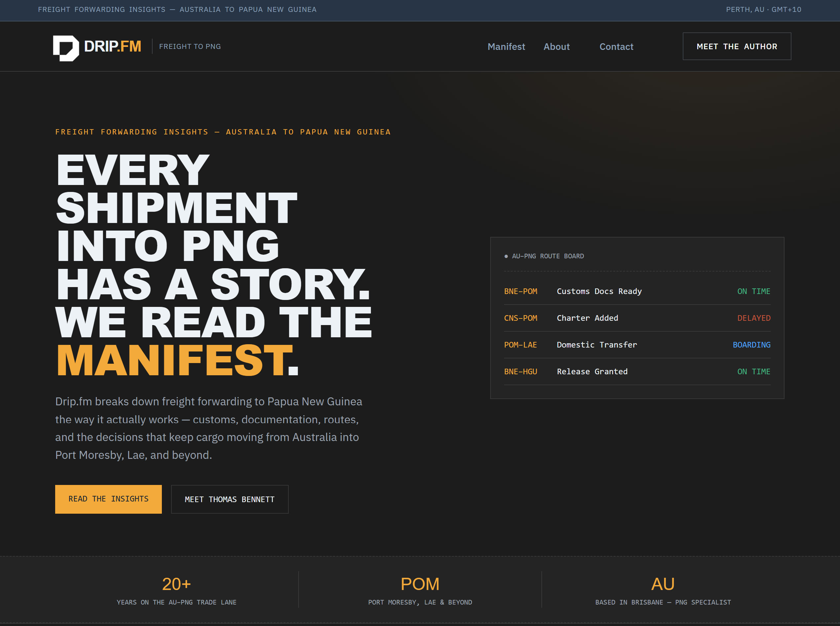Click 'Domestic Transfer' in the route board
Viewport: 840px width, 626px height.
click(x=597, y=345)
